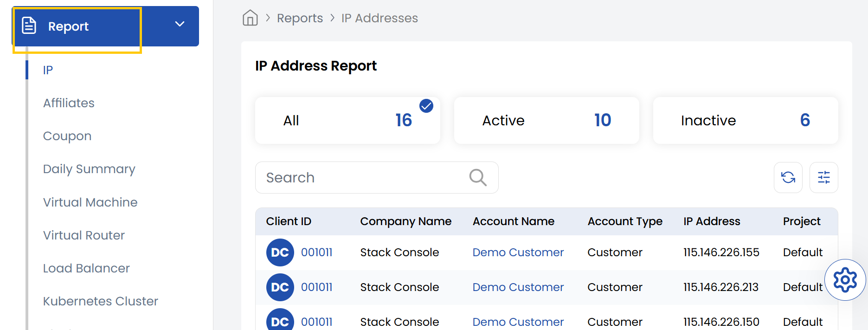This screenshot has width=868, height=330.
Task: Sort by Client ID column header
Action: click(289, 221)
